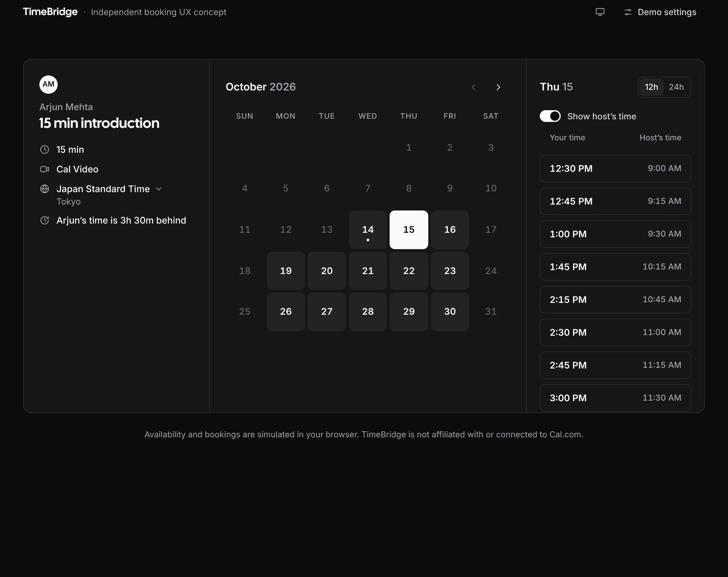Click the monitor theme icon in header
728x577 pixels.
(x=600, y=12)
